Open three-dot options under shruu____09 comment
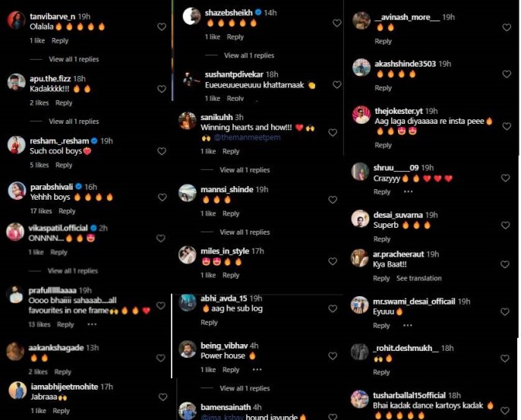 pos(408,191)
